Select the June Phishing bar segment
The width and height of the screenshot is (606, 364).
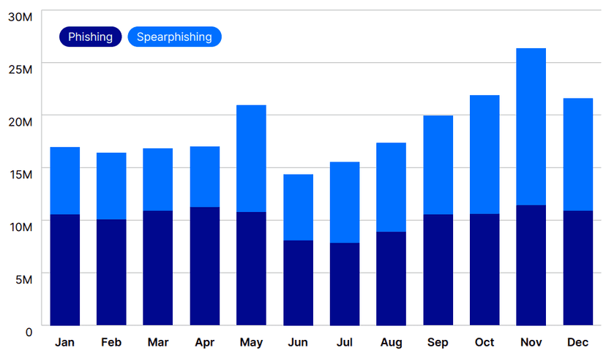click(x=298, y=282)
